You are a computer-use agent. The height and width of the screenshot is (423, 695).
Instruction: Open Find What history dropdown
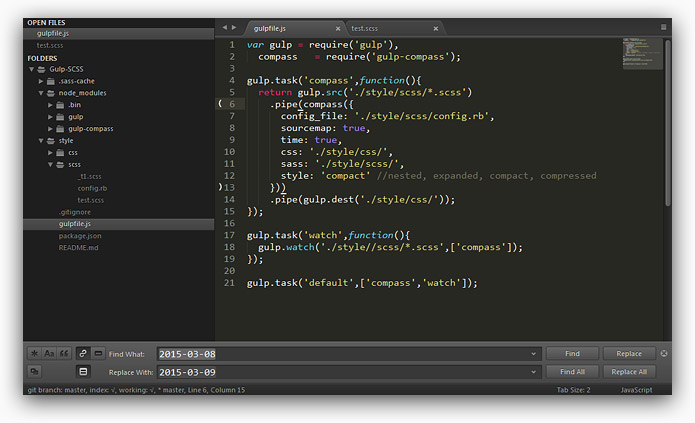pos(533,354)
